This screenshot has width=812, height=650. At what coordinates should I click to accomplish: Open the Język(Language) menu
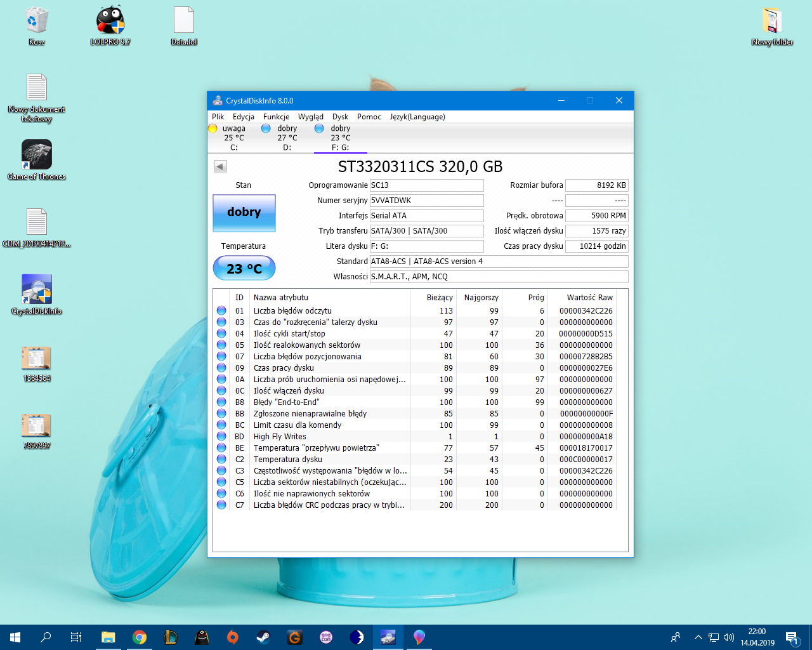417,117
